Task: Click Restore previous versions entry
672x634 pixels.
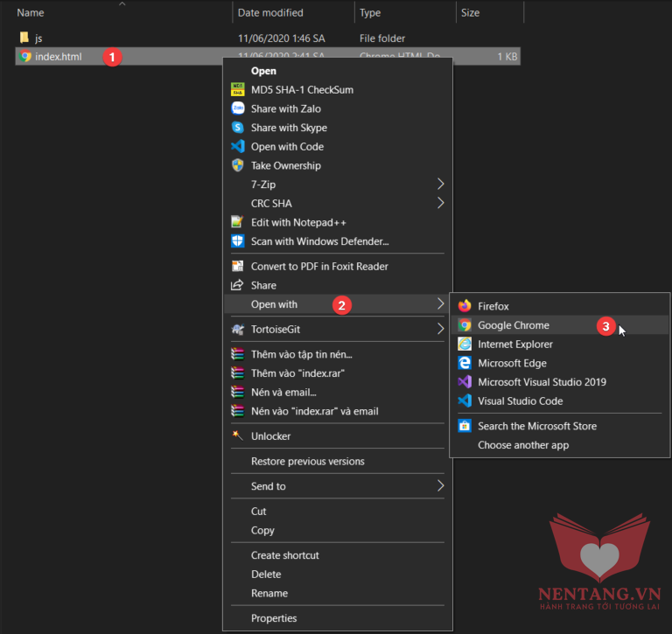Action: click(307, 461)
